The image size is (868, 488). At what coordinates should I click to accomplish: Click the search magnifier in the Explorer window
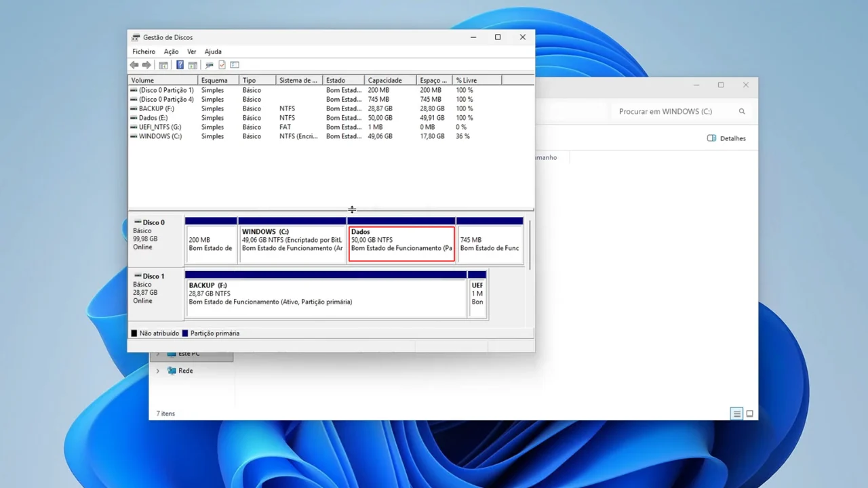[x=742, y=111]
